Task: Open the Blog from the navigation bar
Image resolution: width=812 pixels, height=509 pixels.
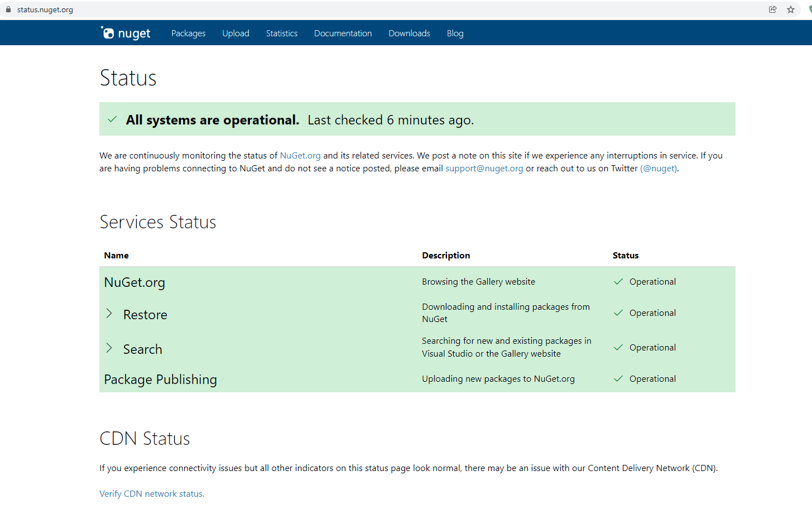Action: coord(455,33)
